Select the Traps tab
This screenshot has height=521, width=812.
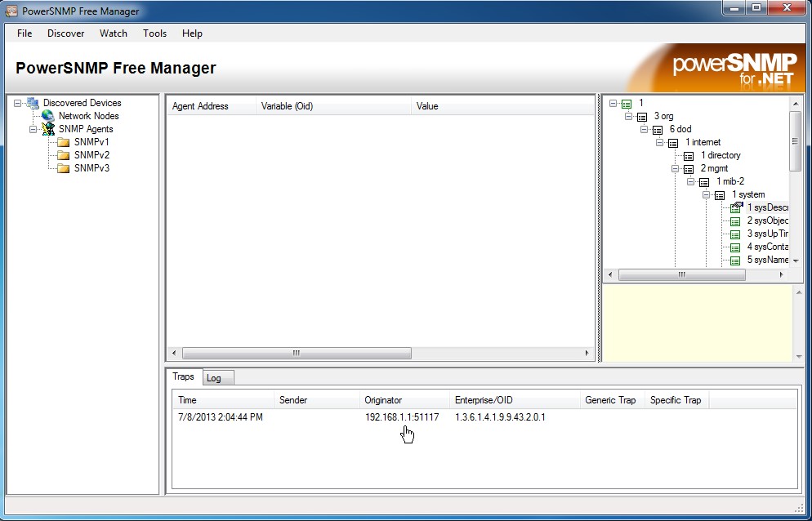[x=184, y=376]
